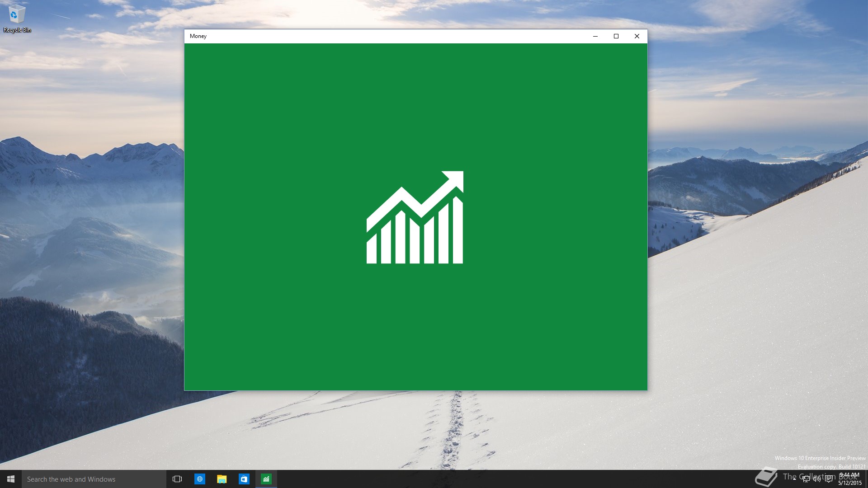Click the Money window title text
Image resolution: width=868 pixels, height=488 pixels.
click(x=198, y=36)
